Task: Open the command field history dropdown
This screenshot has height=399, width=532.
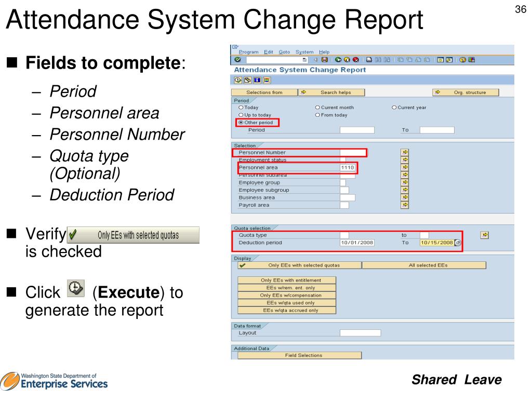Action: 304,60
